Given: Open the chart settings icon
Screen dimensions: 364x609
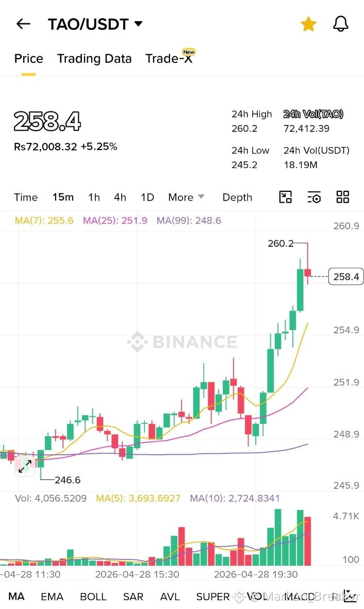Looking at the screenshot, I should pos(314,197).
